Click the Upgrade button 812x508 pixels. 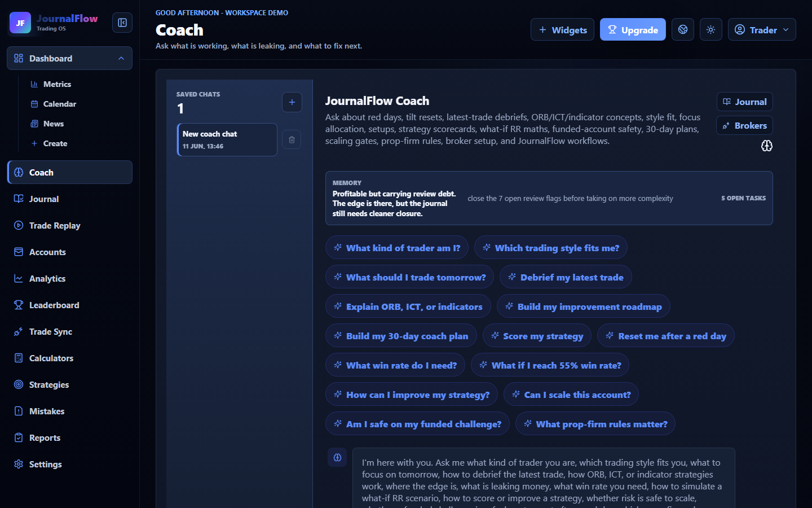633,29
